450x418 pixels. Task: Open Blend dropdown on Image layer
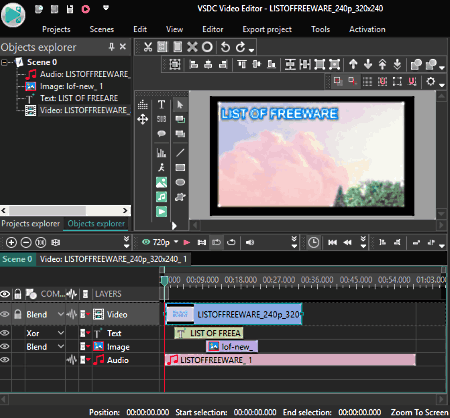click(61, 346)
